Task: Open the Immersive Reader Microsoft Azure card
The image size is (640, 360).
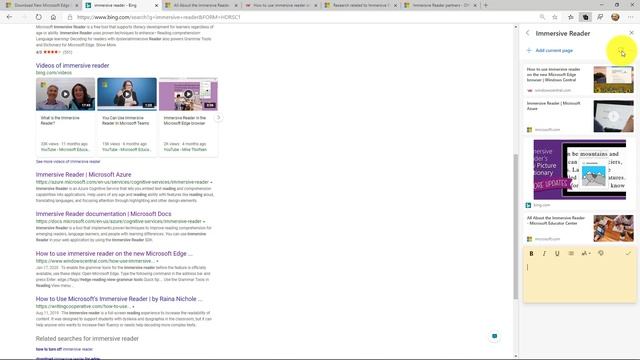Action: click(579, 116)
